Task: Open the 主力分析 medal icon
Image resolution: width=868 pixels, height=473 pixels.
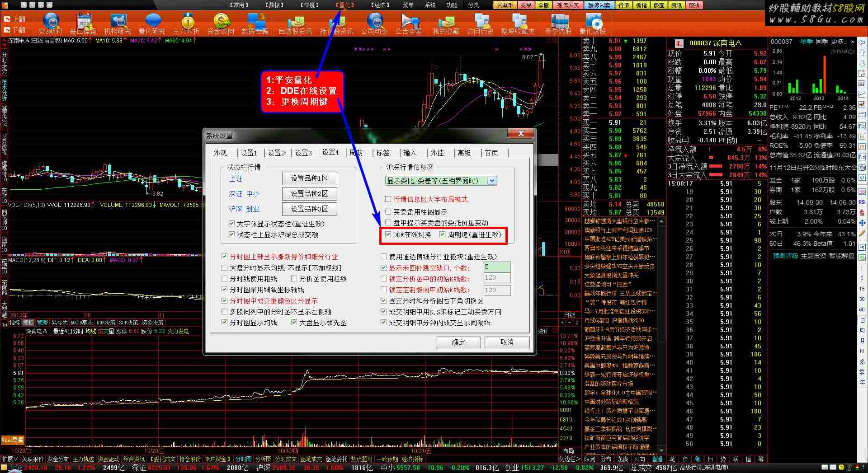Action: coord(186,23)
